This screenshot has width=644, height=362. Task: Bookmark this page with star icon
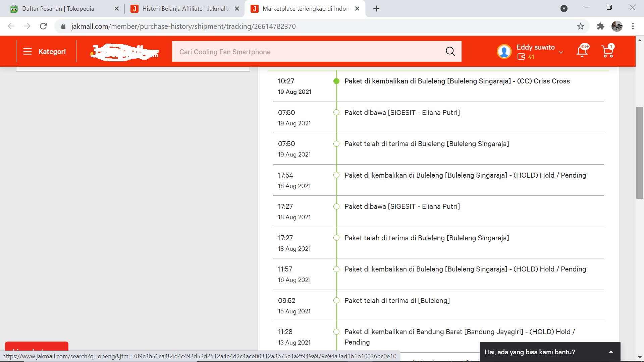[581, 26]
